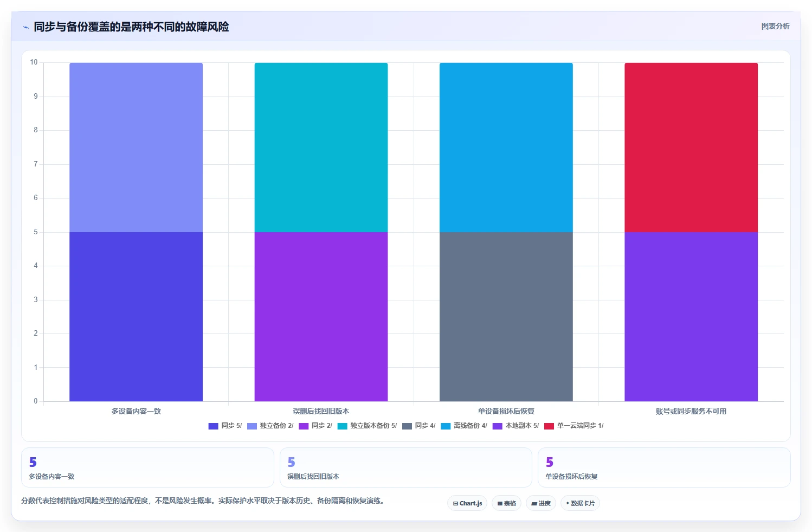Click the x-axis label 单设备损坏后恢复
The width and height of the screenshot is (812, 532).
(x=506, y=411)
